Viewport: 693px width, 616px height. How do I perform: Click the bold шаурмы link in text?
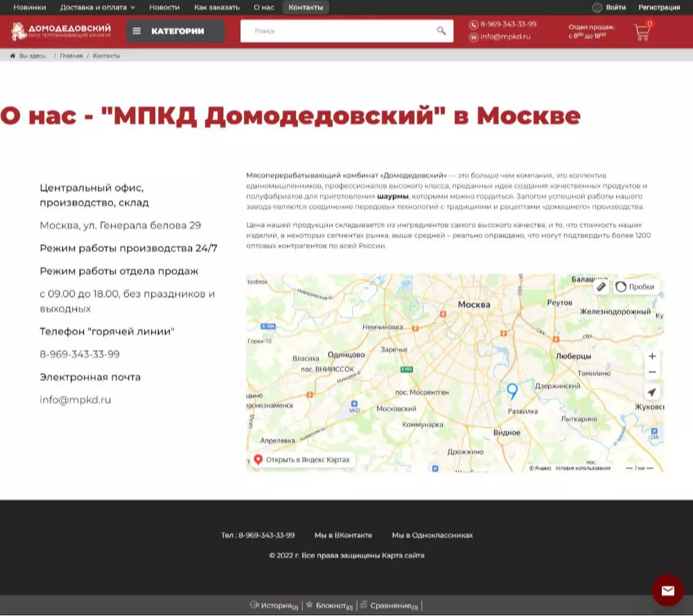point(392,196)
